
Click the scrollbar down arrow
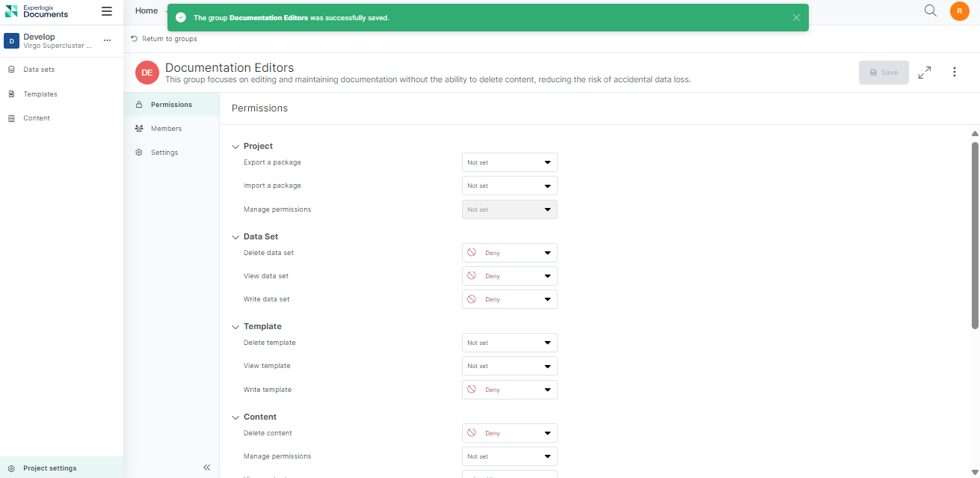(x=975, y=472)
